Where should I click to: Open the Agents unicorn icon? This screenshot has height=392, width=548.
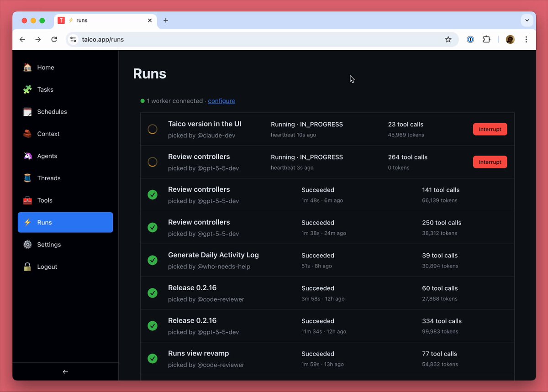pos(28,156)
